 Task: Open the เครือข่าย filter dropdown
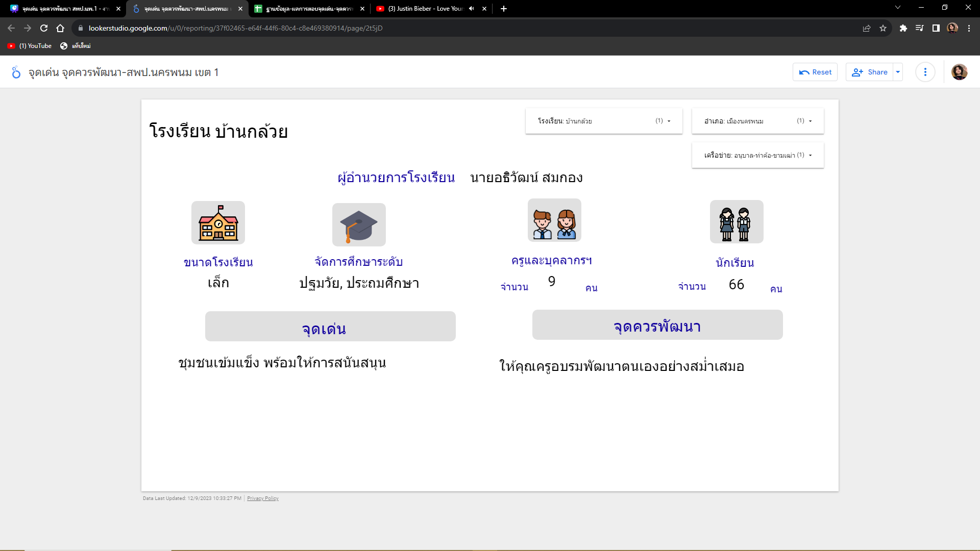click(x=757, y=155)
